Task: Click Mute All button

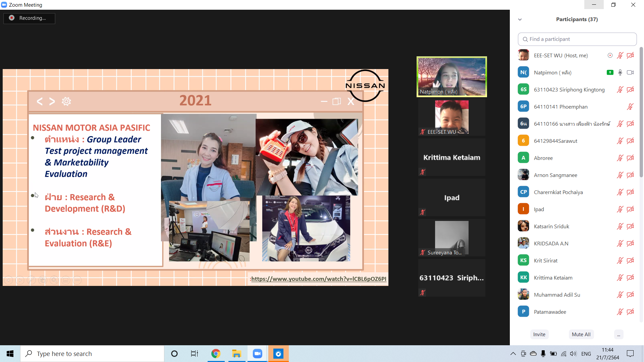Action: (x=581, y=335)
